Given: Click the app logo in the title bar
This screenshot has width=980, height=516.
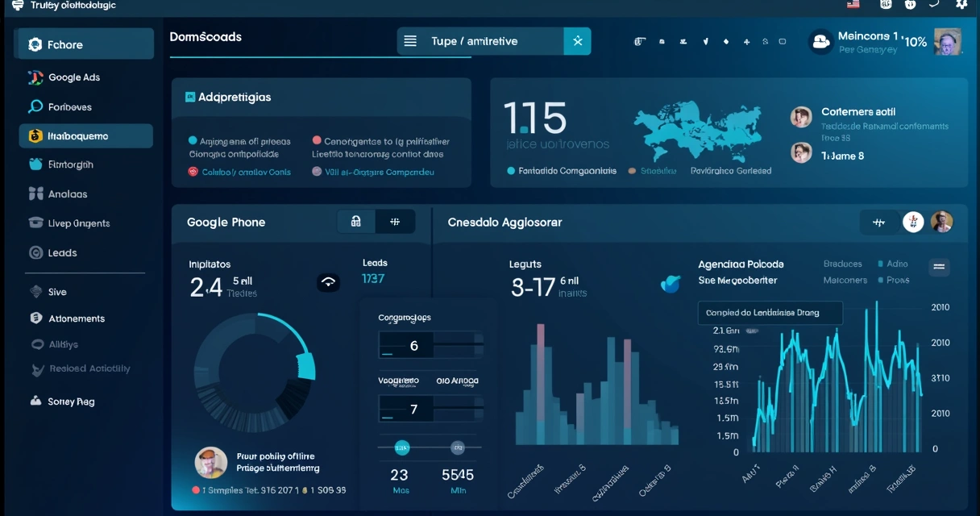Looking at the screenshot, I should pos(18,5).
